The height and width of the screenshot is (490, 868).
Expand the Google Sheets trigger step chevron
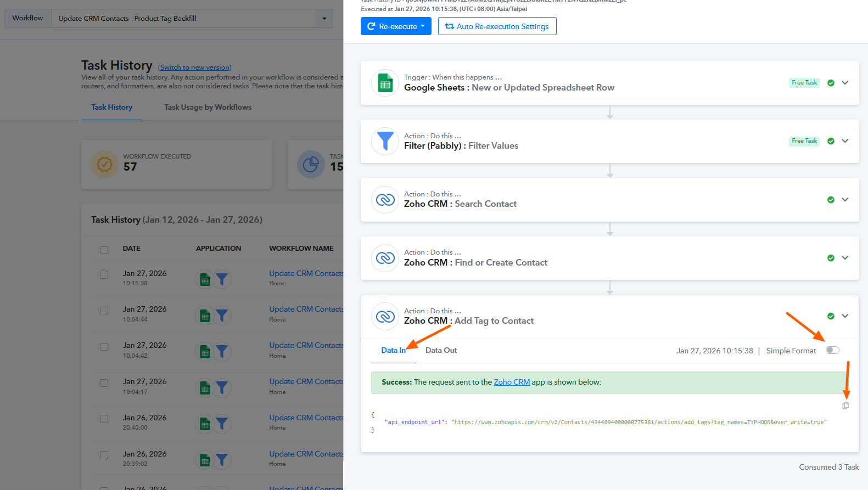click(x=845, y=83)
